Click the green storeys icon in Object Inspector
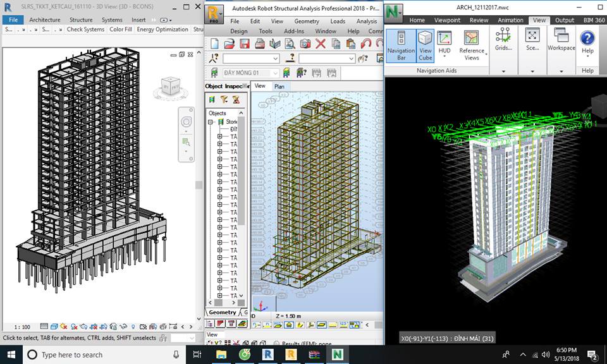The width and height of the screenshot is (607, 364). coord(212,100)
